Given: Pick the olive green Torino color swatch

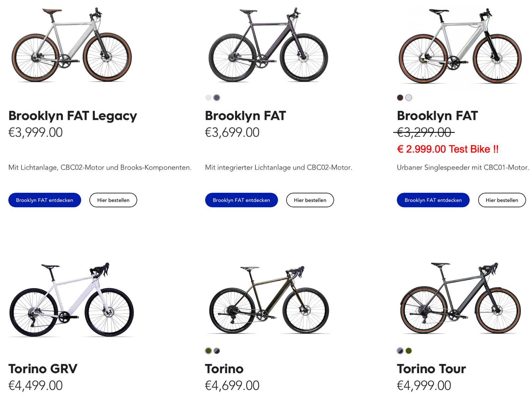Looking at the screenshot, I should (x=208, y=351).
